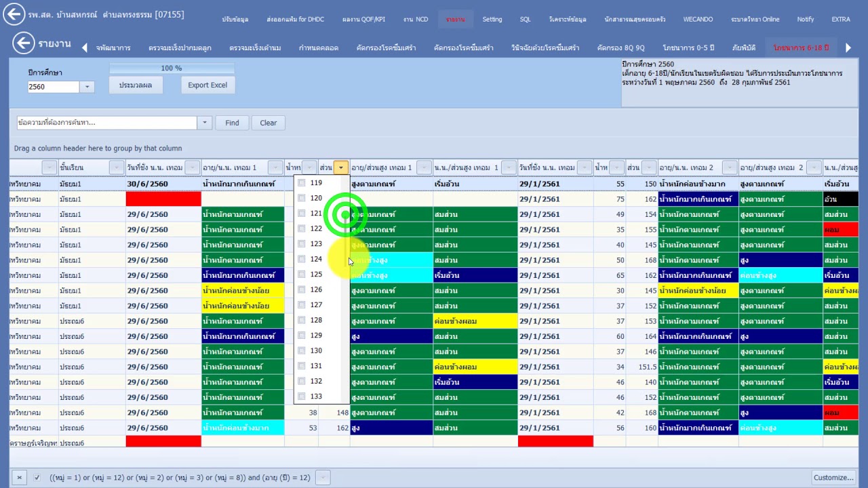
Task: Click the Clear button
Action: click(269, 123)
